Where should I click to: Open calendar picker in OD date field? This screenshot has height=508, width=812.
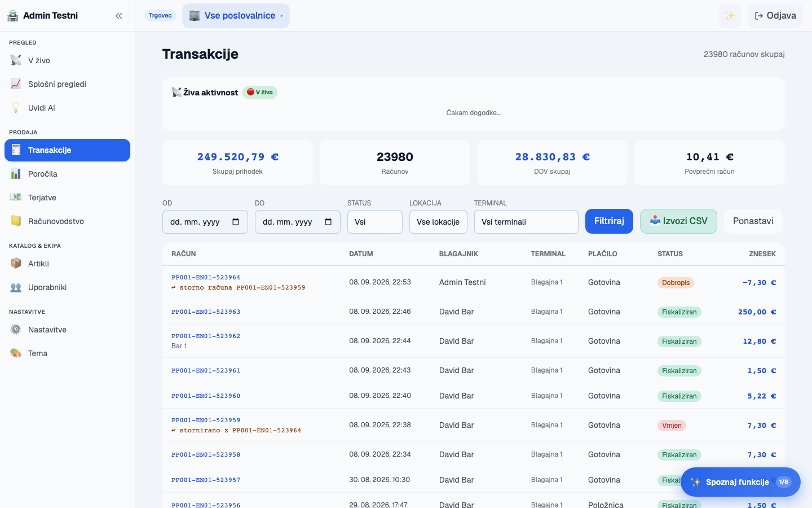tap(236, 222)
